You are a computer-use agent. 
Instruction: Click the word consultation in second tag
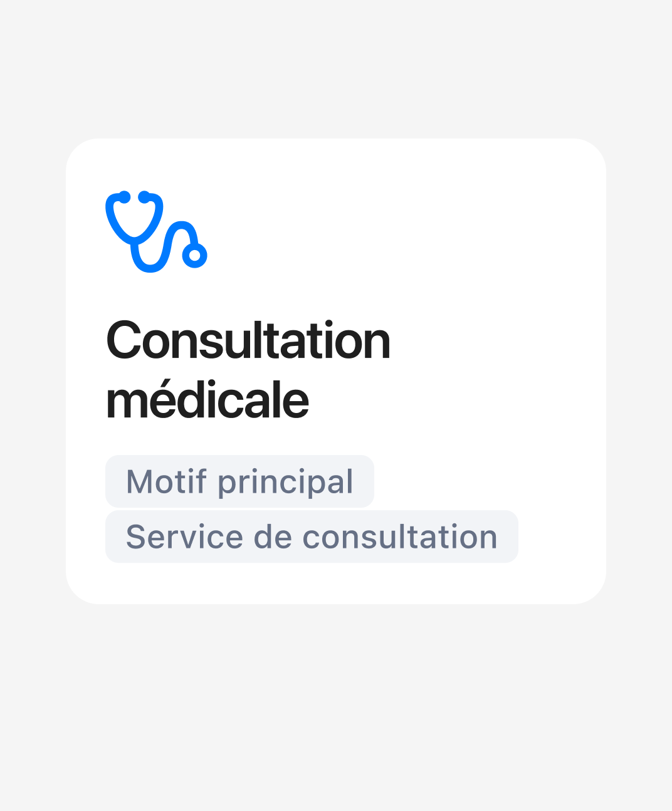click(x=399, y=537)
